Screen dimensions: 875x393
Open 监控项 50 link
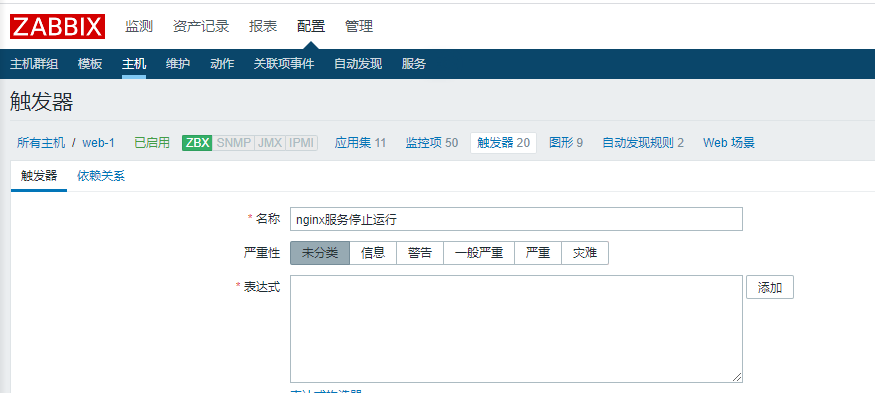pyautogui.click(x=432, y=143)
